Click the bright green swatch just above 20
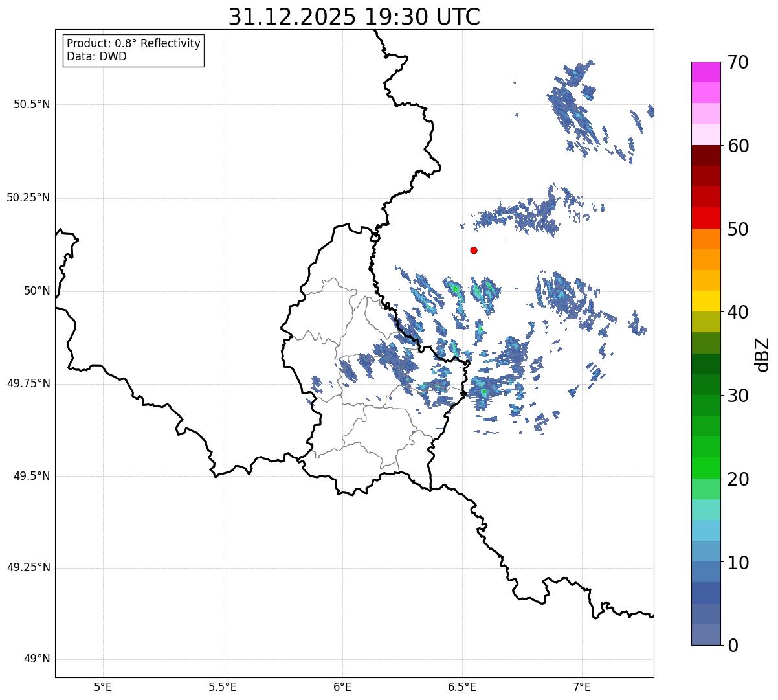This screenshot has height=700, width=778. pos(705,468)
